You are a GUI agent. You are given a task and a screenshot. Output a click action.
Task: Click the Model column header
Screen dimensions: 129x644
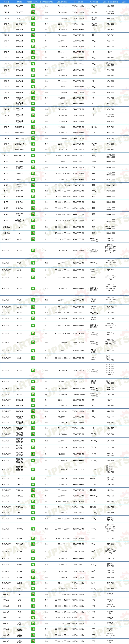pos(19,2)
